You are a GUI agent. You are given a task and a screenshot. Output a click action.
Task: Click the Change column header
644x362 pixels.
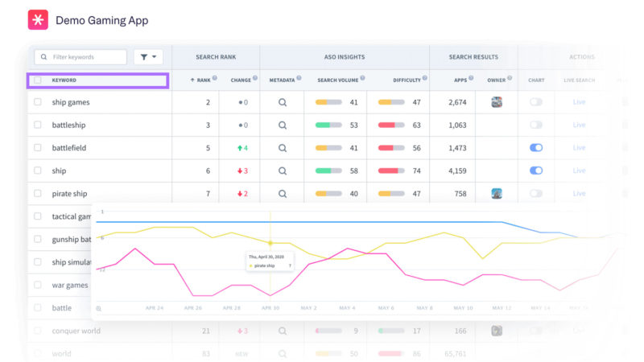point(241,80)
